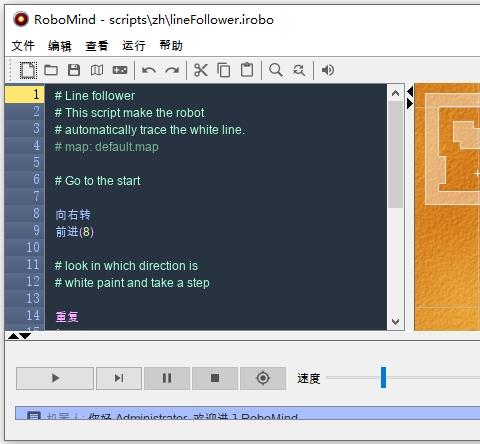
Task: Cut selection with the scissors icon
Action: coord(201,70)
